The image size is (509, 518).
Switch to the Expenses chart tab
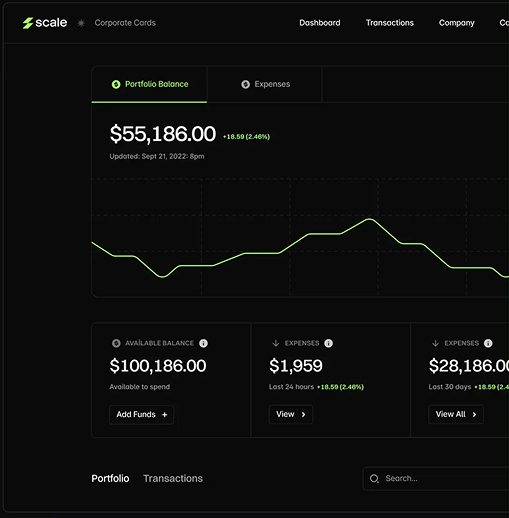pos(265,84)
